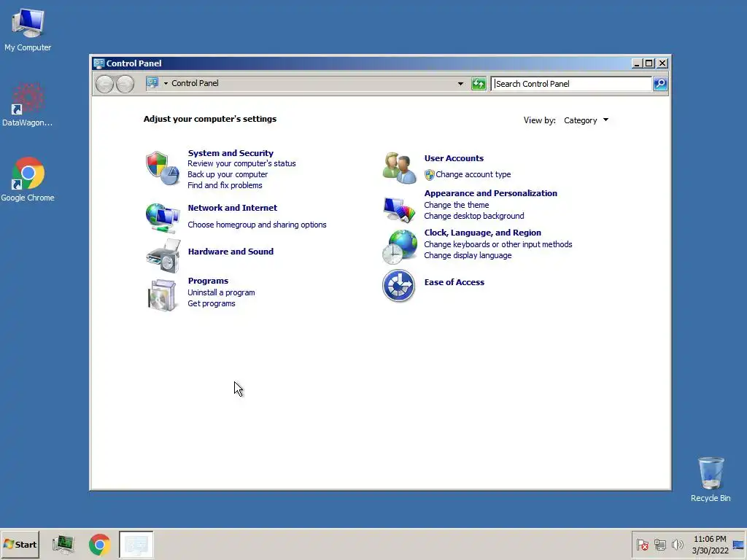Click the Appearance and Personalization monitor icon

pos(399,209)
